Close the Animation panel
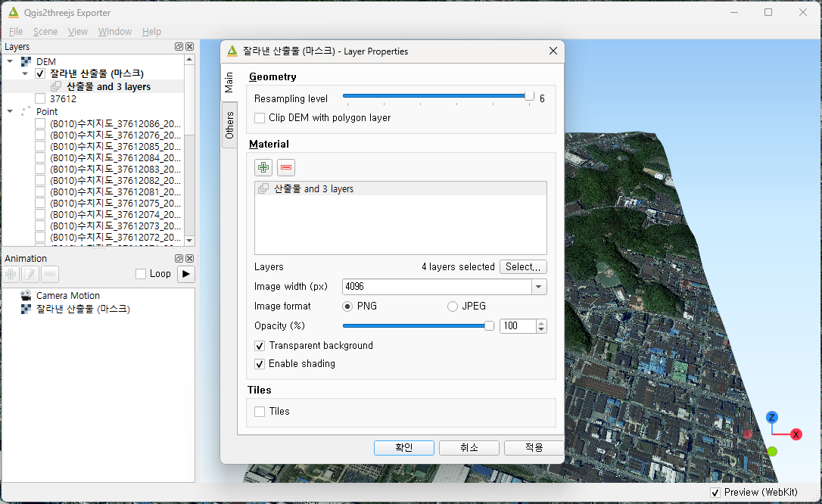822x504 pixels. click(190, 258)
